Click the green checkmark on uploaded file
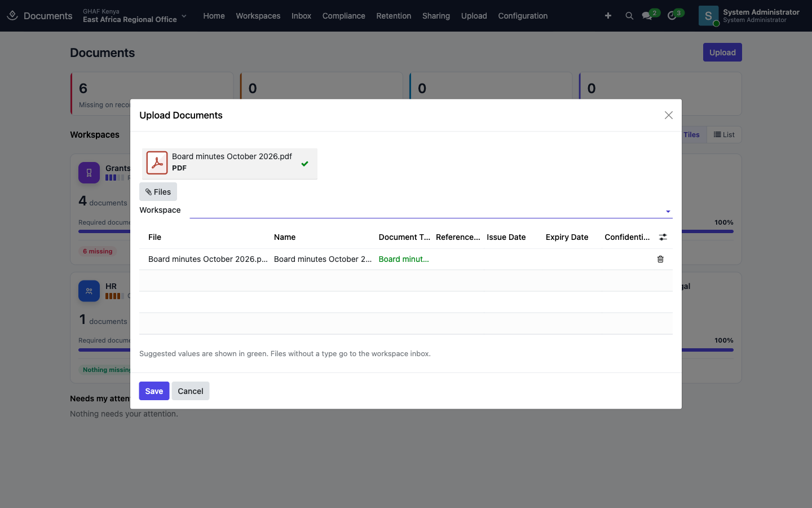 pyautogui.click(x=304, y=164)
